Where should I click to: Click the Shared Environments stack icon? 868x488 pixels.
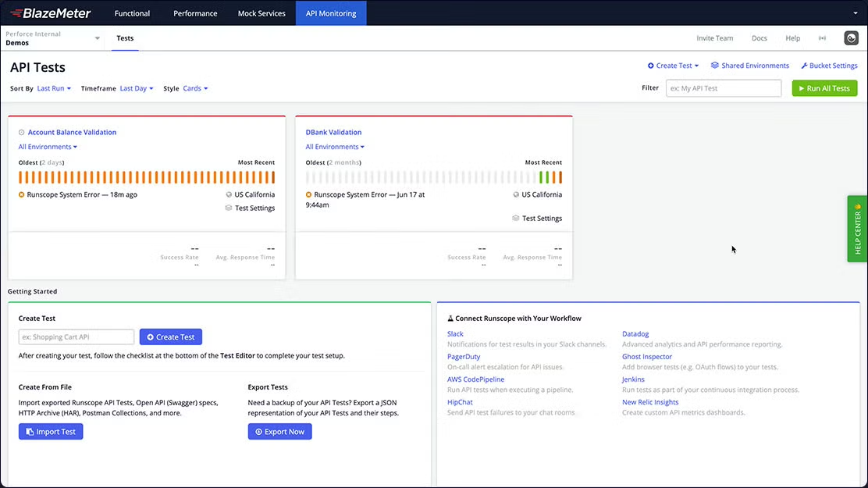tap(715, 66)
